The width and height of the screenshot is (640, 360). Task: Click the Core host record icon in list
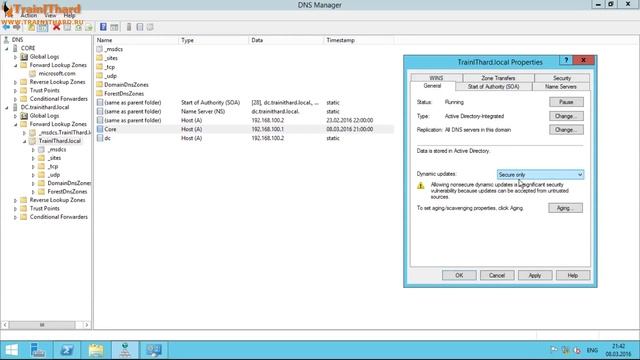tap(100, 129)
